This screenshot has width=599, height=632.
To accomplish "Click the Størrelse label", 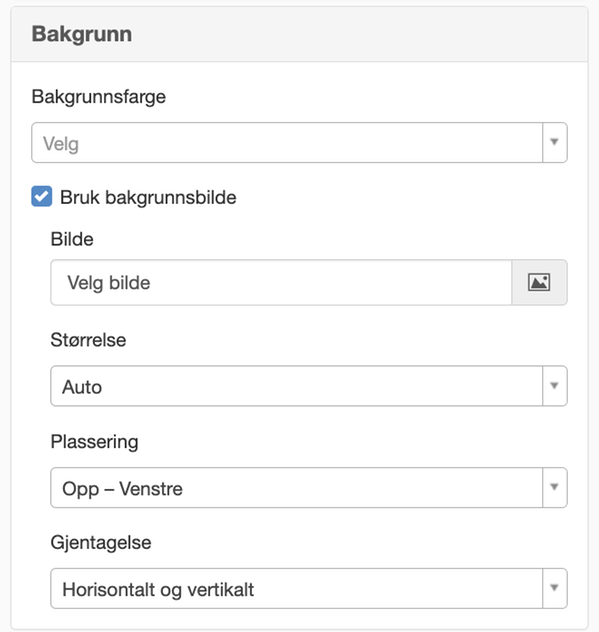I will [x=88, y=340].
